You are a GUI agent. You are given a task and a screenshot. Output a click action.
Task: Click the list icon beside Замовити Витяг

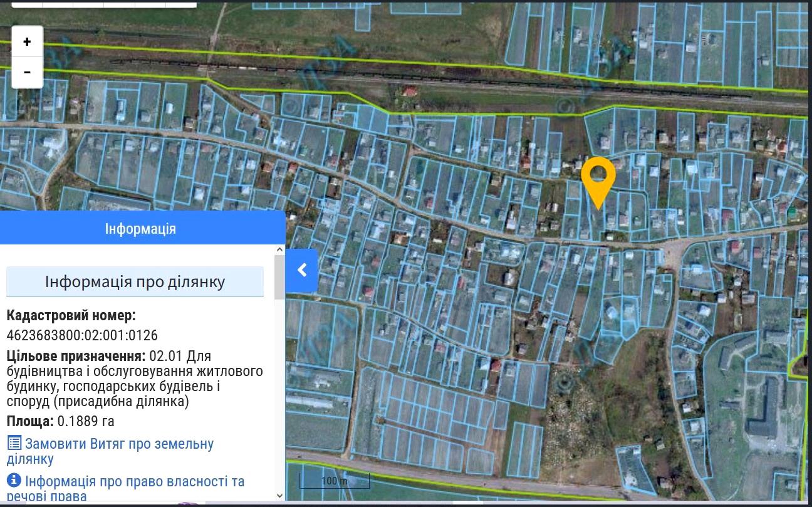[14, 444]
